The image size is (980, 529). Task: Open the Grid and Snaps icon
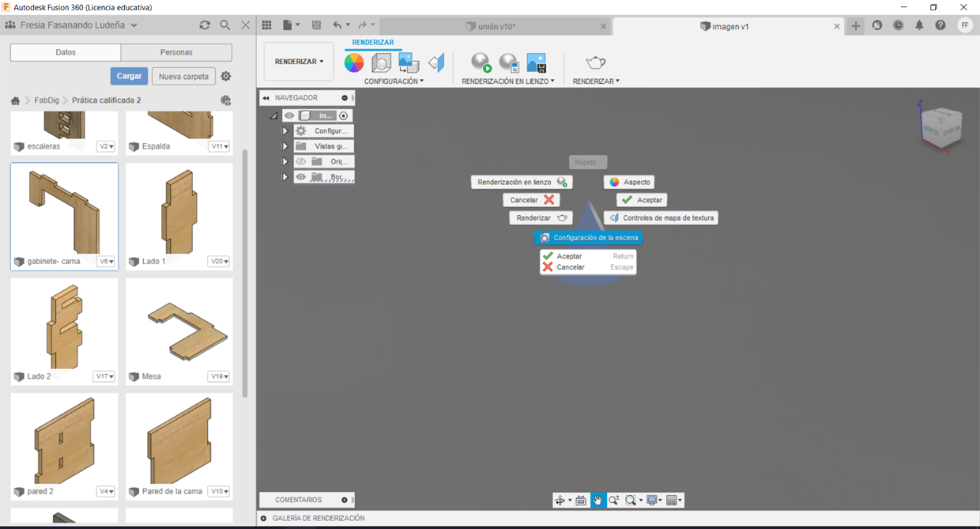[x=672, y=500]
